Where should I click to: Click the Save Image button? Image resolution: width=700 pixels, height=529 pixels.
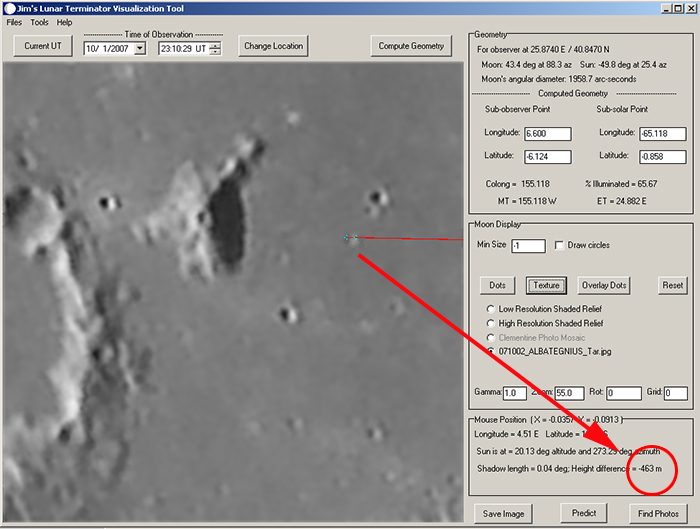pos(503,514)
